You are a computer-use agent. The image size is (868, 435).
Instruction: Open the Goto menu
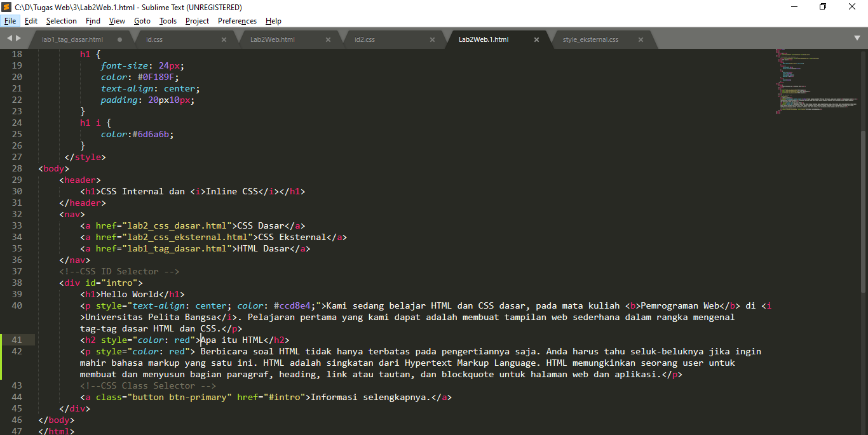[x=142, y=20]
